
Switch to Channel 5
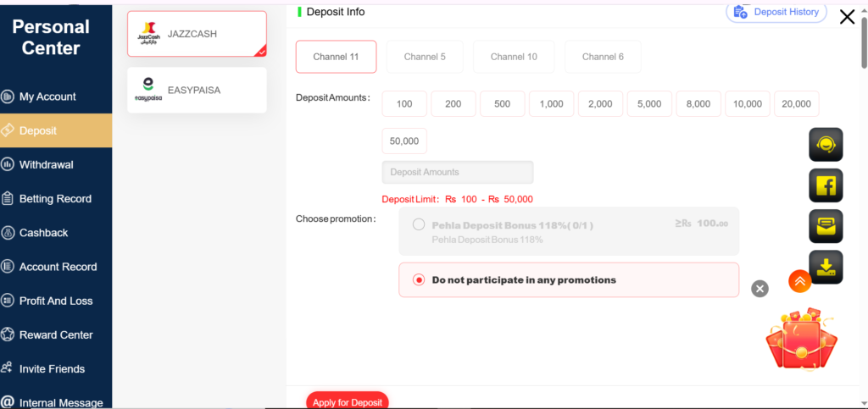click(x=425, y=57)
